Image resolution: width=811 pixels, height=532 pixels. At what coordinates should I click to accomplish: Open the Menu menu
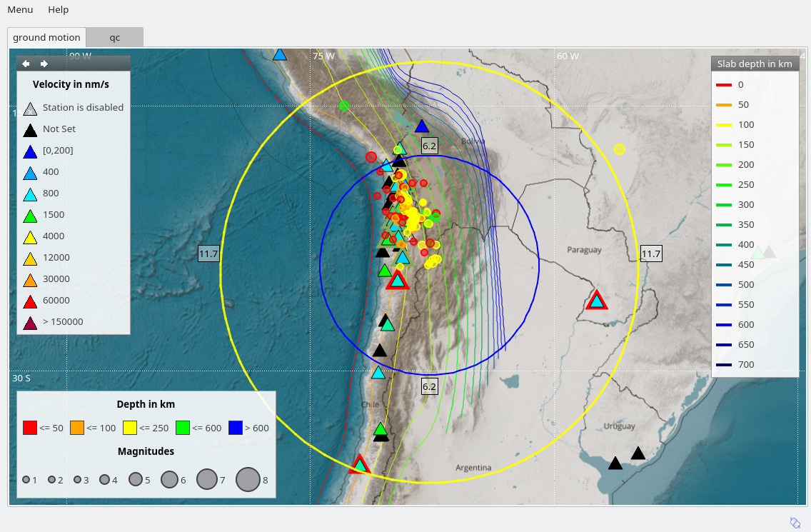pos(20,9)
